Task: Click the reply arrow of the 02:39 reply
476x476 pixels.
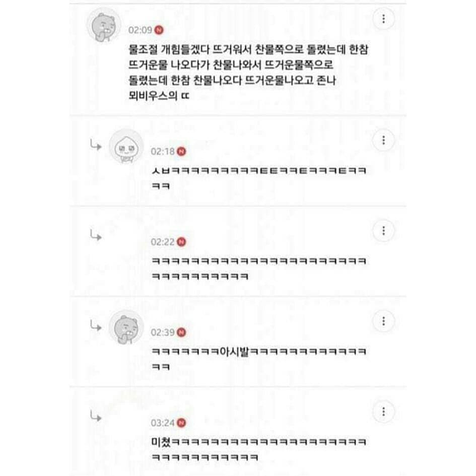Action: point(96,325)
